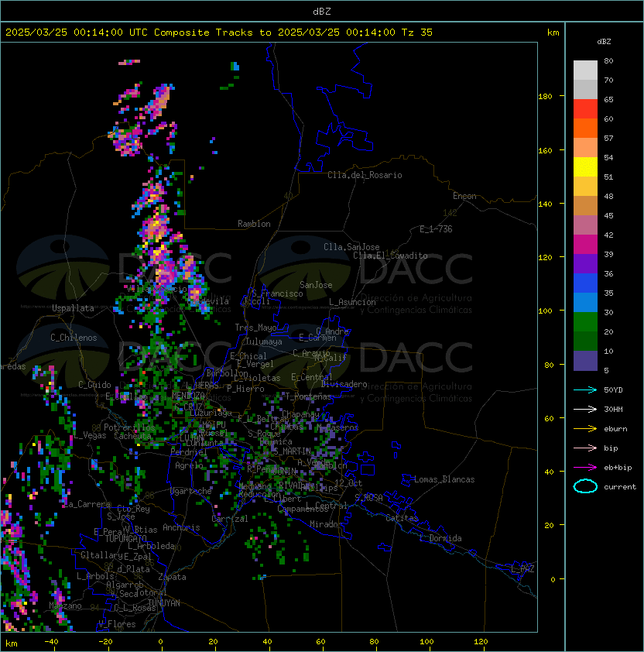This screenshot has height=652, width=644.
Task: Click the 'La_Carrera' map label
Action: pos(87,504)
